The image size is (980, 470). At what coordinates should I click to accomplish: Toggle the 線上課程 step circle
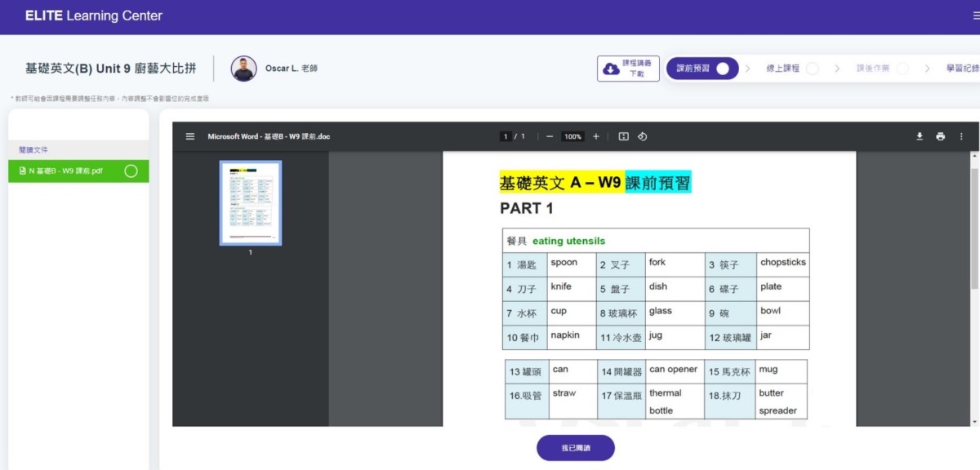tap(812, 69)
